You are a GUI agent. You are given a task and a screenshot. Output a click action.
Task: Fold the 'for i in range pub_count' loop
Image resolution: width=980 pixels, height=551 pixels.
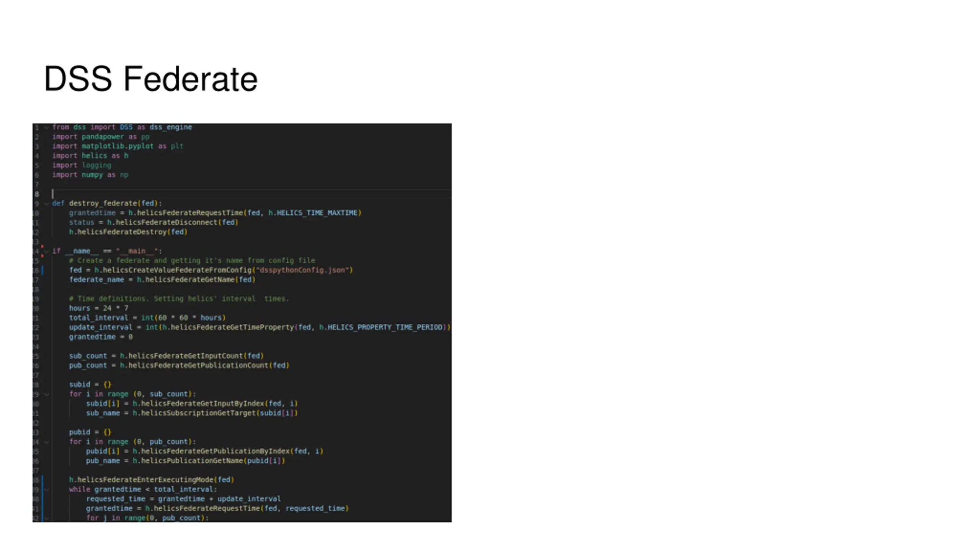click(x=46, y=442)
